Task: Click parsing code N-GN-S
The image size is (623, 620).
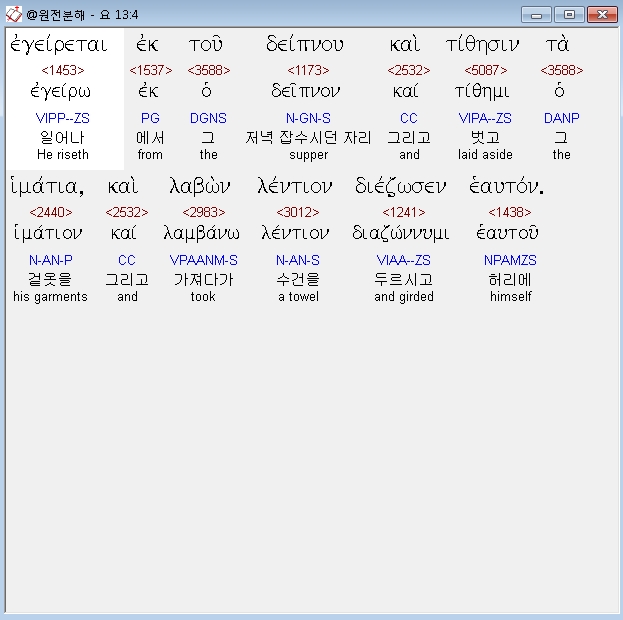Action: pos(308,118)
